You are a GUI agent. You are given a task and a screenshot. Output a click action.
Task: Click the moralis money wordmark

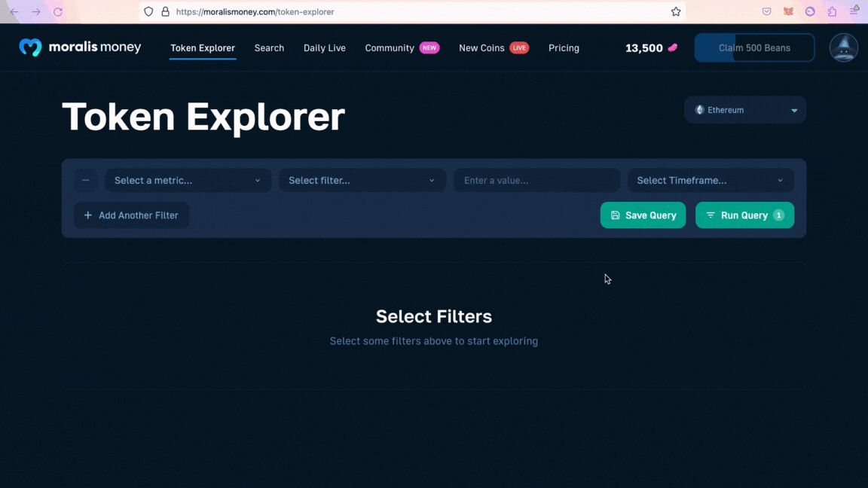click(95, 47)
